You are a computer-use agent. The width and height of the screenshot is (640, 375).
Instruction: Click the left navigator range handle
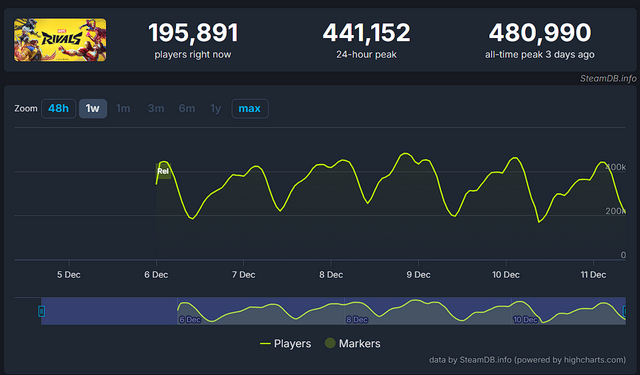tap(41, 311)
